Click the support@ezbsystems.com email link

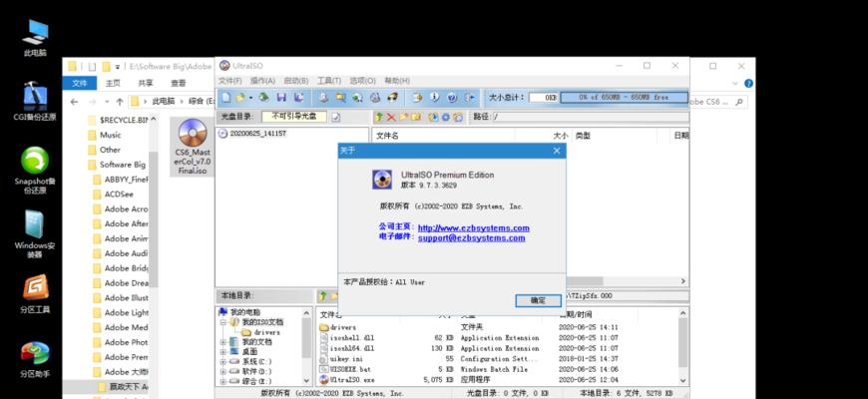[471, 238]
